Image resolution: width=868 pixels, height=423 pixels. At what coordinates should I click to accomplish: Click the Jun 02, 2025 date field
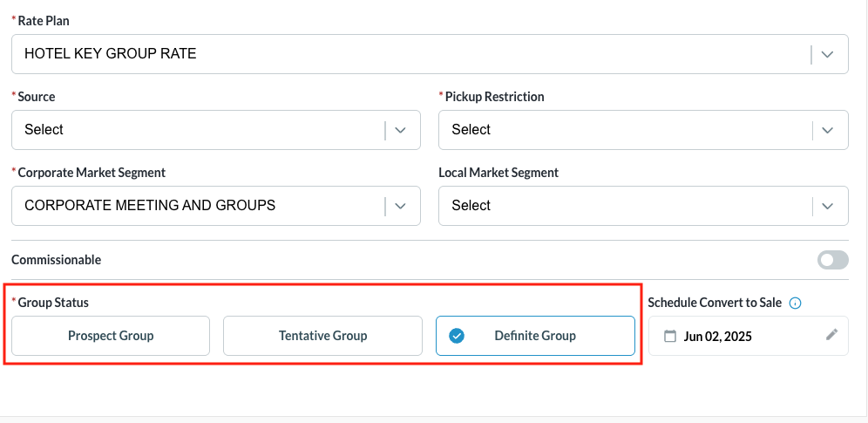718,336
